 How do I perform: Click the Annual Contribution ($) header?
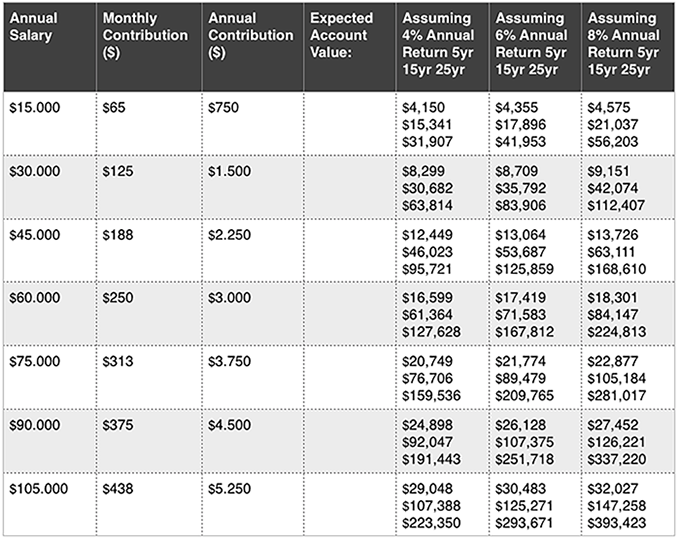point(247,35)
